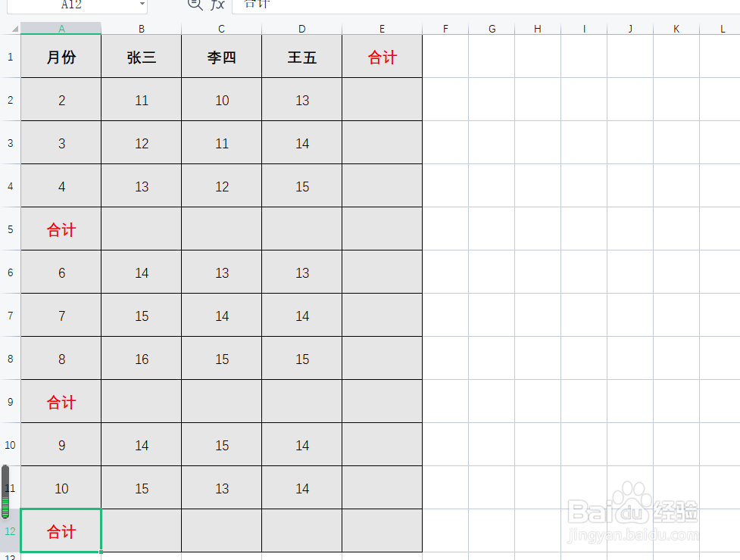Click the fx insert function icon
The height and width of the screenshot is (560, 740).
coord(217,5)
